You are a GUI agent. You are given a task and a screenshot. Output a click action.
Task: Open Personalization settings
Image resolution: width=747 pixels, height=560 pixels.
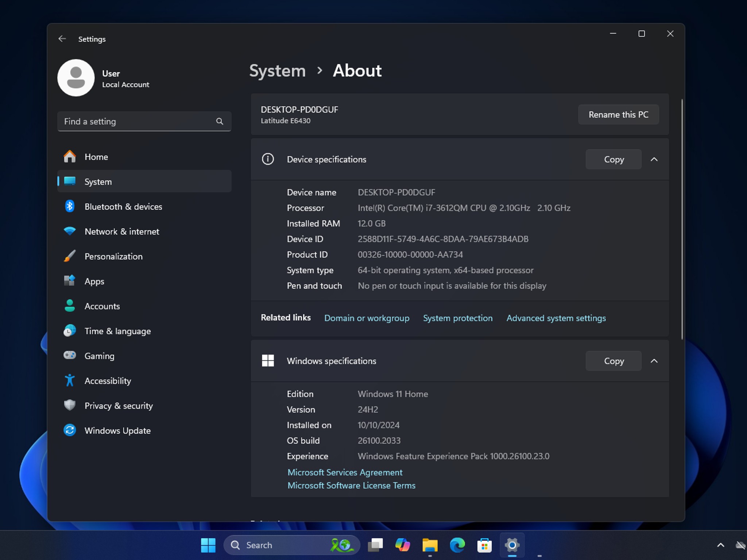pos(144,256)
